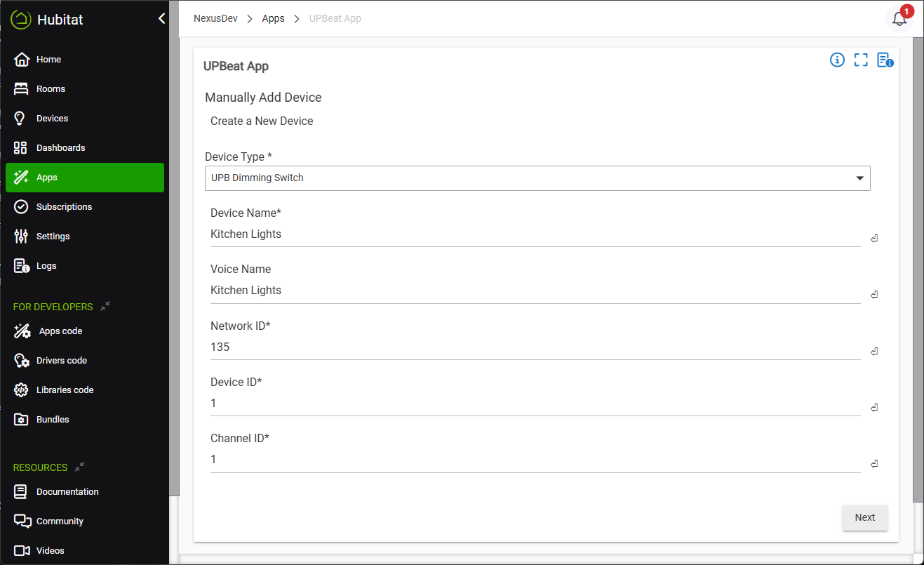Screen dimensions: 924x565
Task: Open the app info icon
Action: (x=837, y=60)
